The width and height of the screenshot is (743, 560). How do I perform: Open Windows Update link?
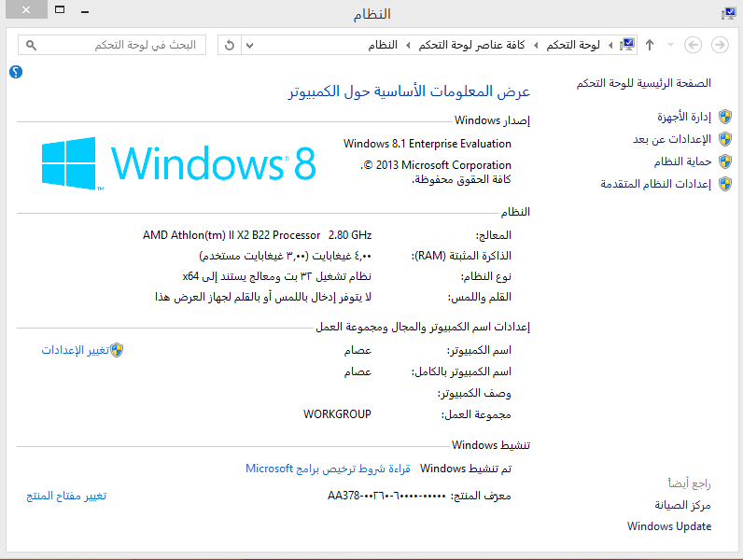pos(669,526)
